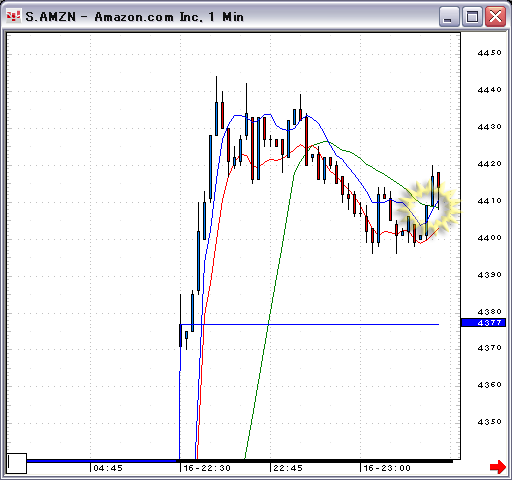Click the 4440 price axis label
512x480 pixels.
point(489,90)
